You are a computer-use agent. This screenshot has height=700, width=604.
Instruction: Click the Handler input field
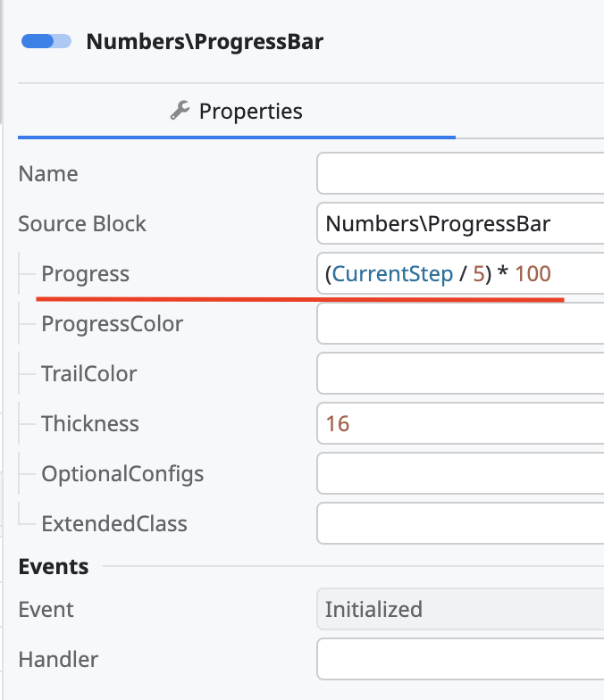(x=460, y=660)
